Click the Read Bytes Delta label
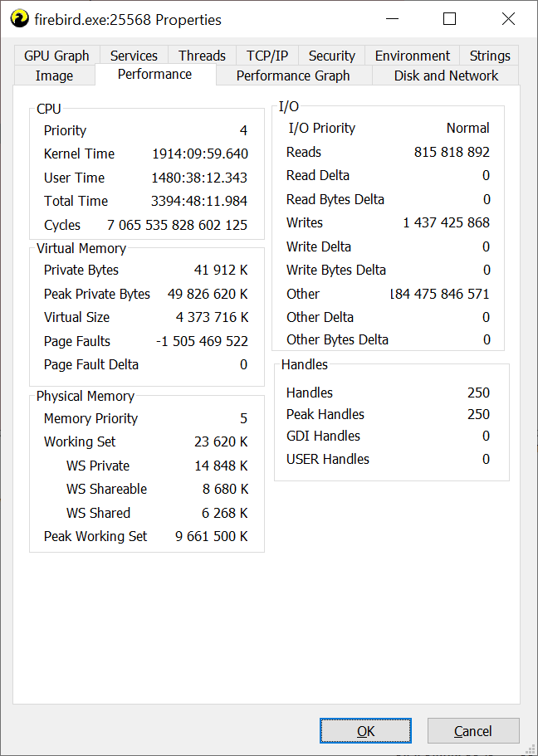 point(335,200)
